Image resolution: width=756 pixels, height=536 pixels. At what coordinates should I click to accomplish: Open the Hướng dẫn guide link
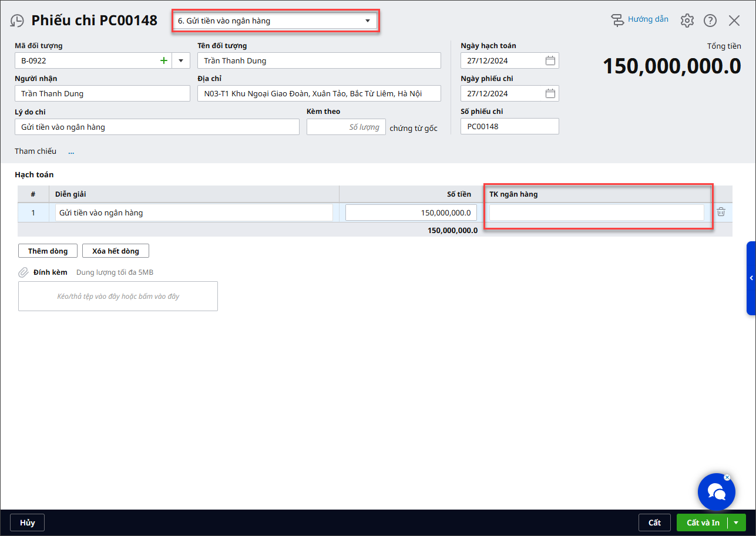[640, 19]
